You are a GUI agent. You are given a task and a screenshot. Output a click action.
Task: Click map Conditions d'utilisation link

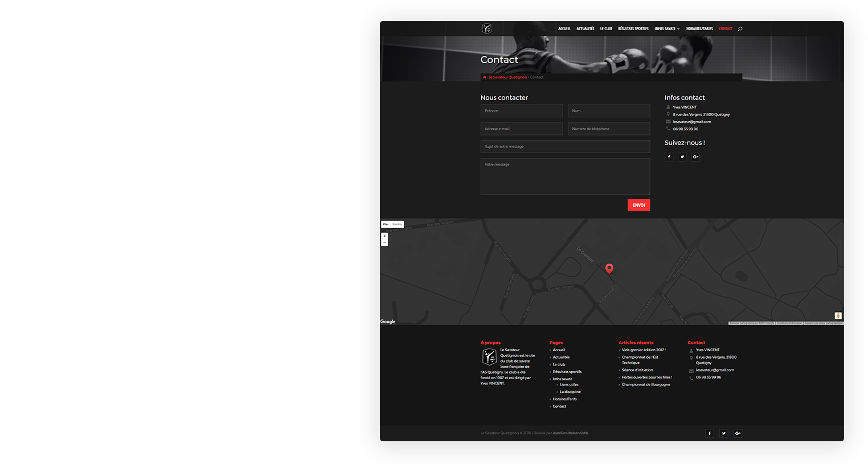(x=789, y=323)
